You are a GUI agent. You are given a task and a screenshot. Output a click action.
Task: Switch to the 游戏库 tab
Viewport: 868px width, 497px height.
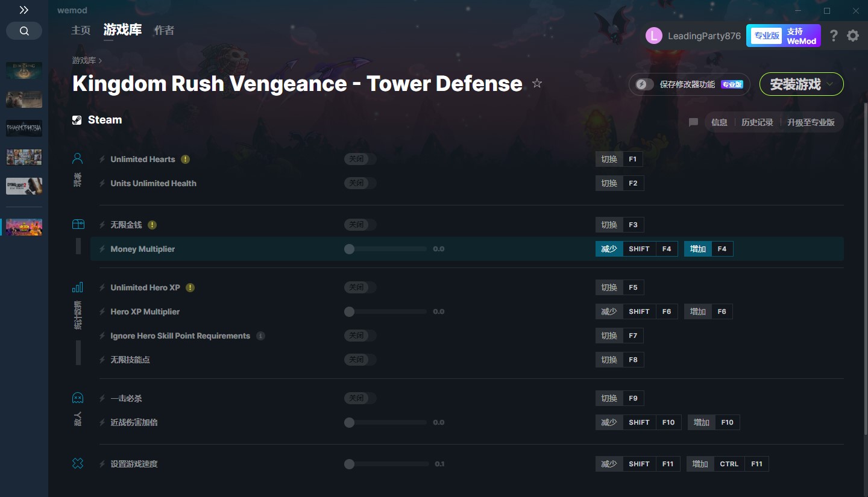122,30
